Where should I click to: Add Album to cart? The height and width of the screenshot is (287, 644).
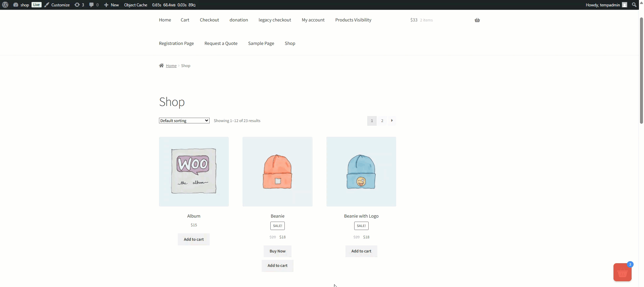point(194,239)
